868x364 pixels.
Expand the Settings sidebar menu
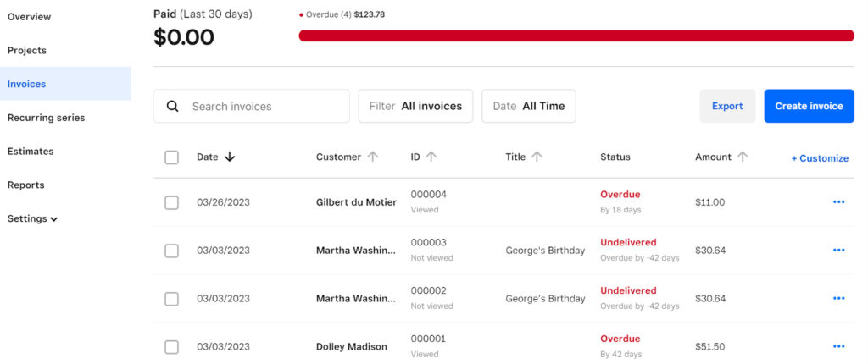[33, 218]
